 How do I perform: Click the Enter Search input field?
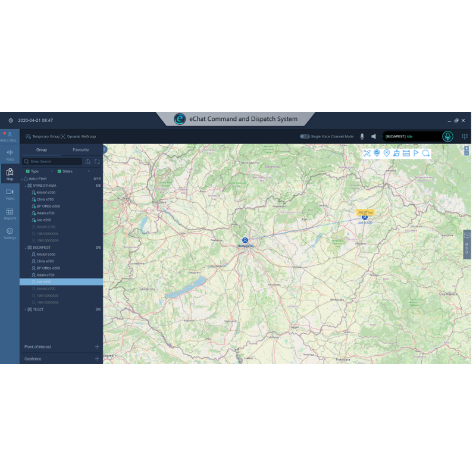[55, 161]
